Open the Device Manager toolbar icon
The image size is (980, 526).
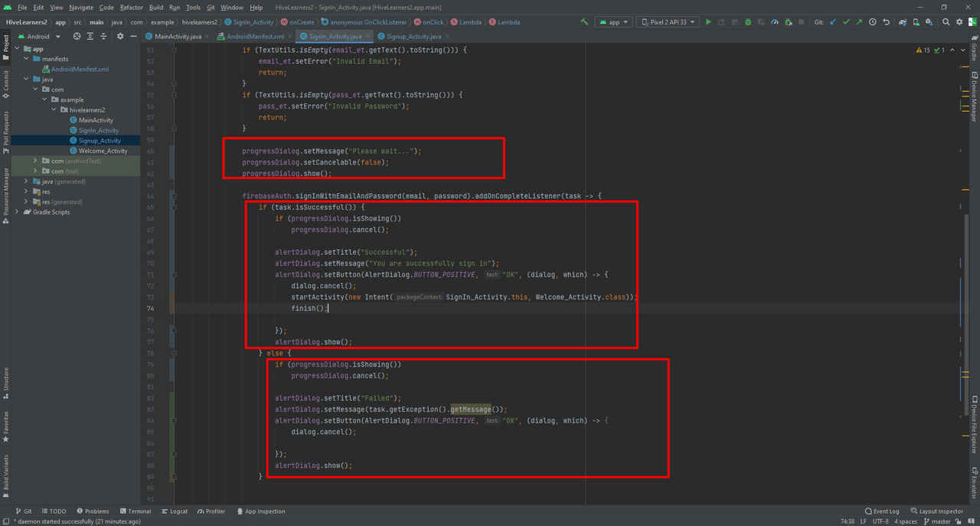click(916, 22)
